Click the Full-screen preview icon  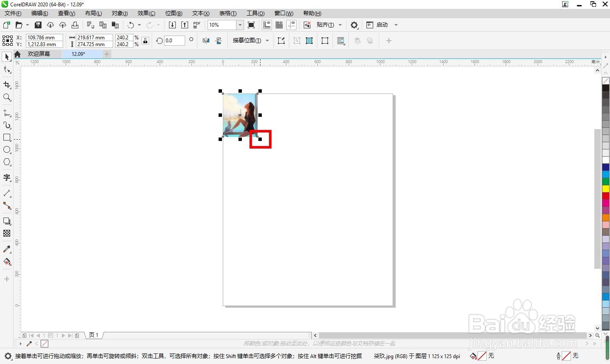point(251,25)
